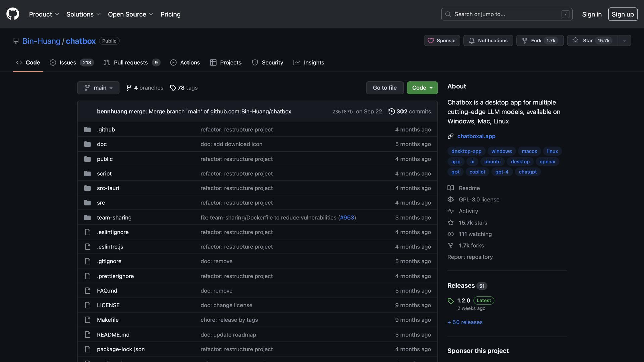Open the main branch selector dropdown

[x=98, y=88]
